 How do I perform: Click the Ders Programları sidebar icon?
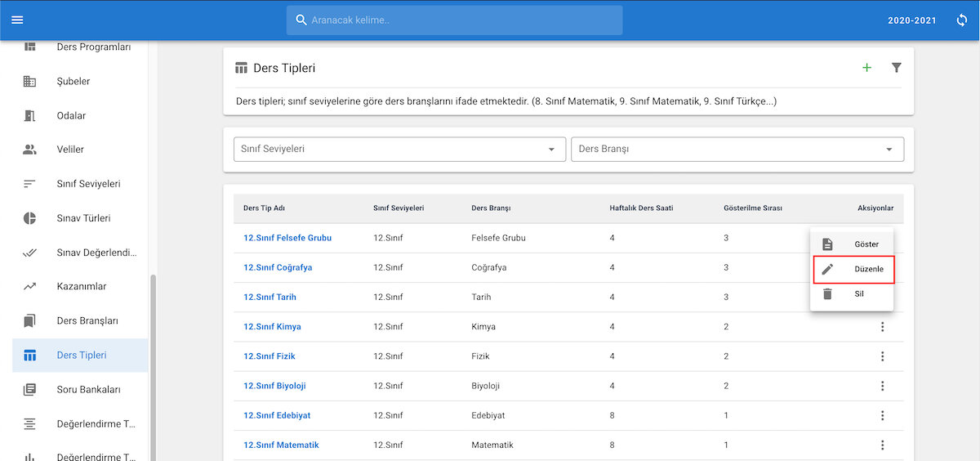pyautogui.click(x=30, y=47)
